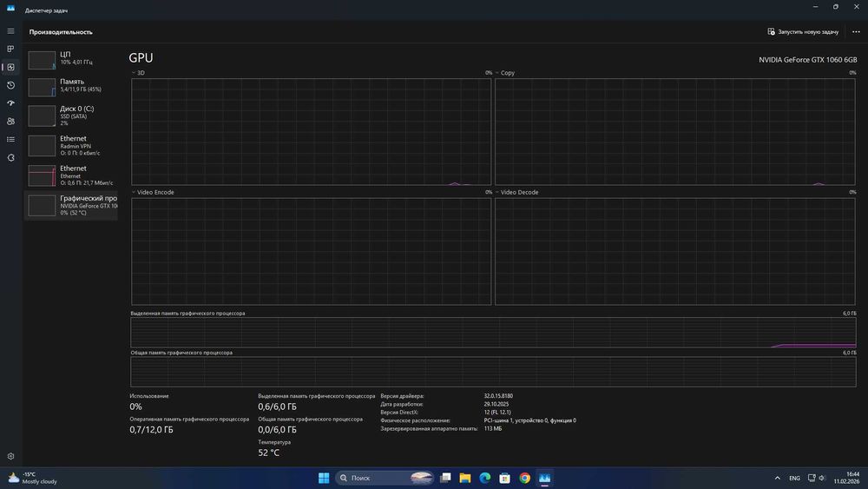The image size is (868, 489).
Task: Switch the ENG input language
Action: pos(794,478)
